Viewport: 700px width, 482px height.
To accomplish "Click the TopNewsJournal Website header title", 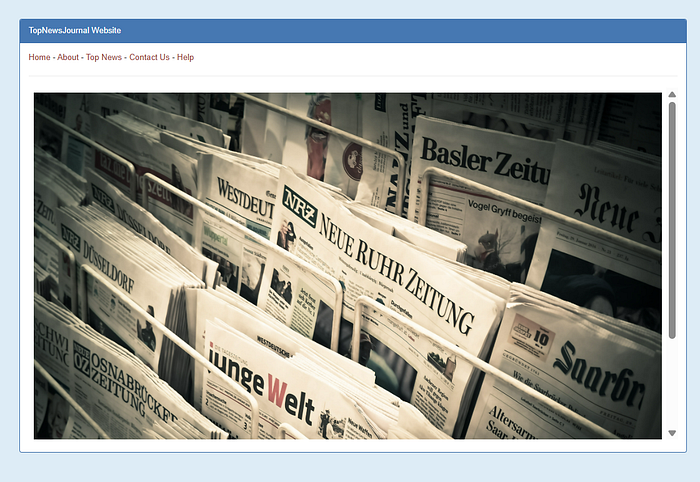I will 75,30.
